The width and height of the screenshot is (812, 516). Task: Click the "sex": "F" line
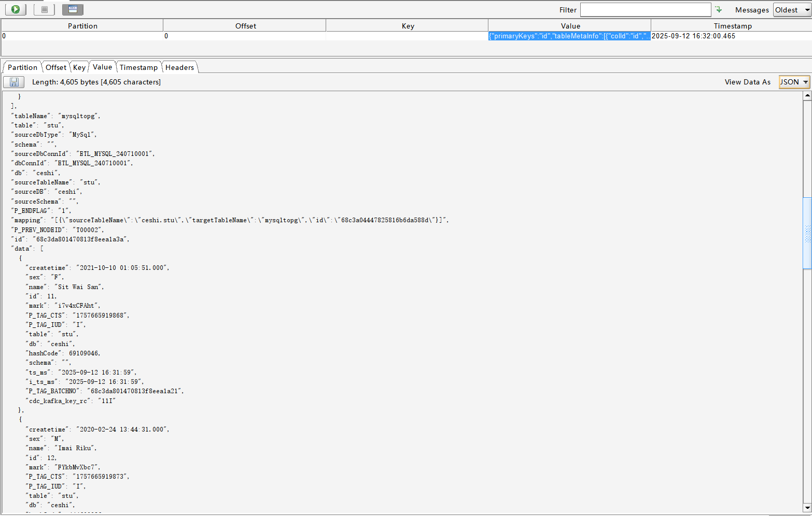click(x=45, y=277)
